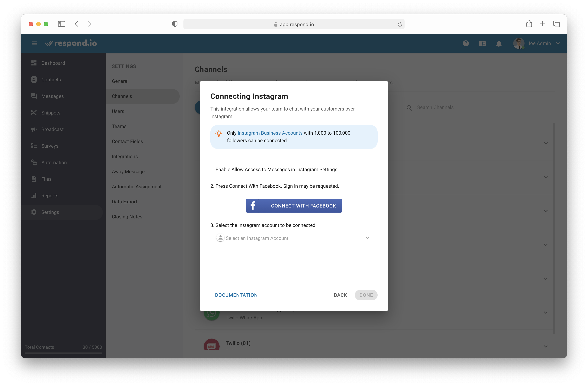Select Data Export settings
588x386 pixels.
pyautogui.click(x=143, y=201)
